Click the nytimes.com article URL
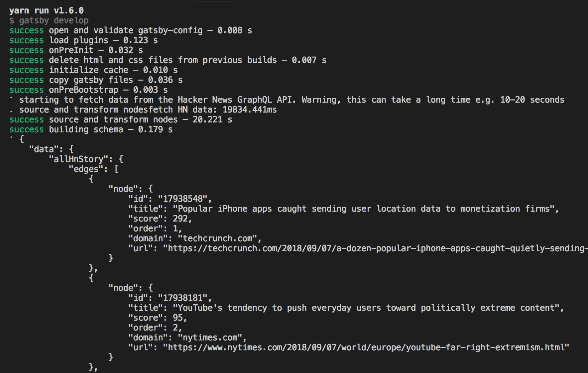Image resolution: width=588 pixels, height=373 pixels. click(x=366, y=348)
